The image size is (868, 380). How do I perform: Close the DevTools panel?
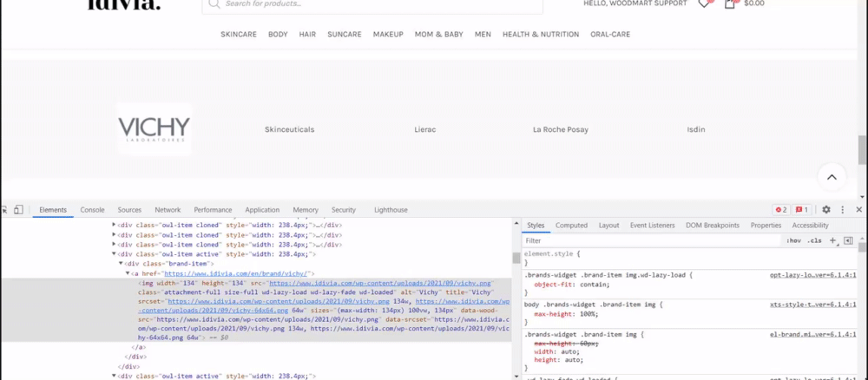click(858, 210)
